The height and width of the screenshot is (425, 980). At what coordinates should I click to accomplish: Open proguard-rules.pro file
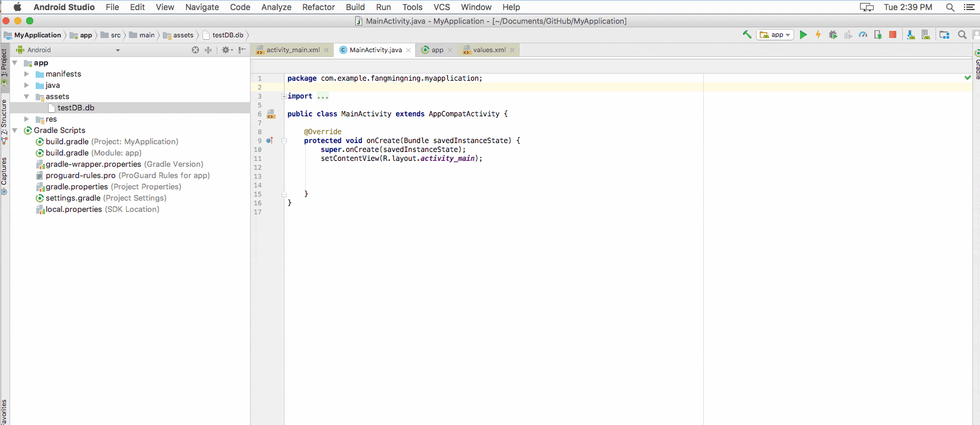coord(123,176)
